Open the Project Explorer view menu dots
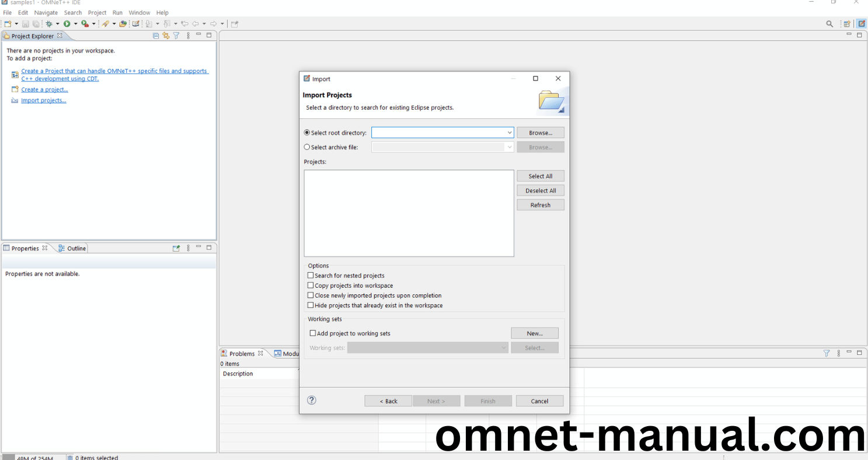Viewport: 868px width, 460px height. click(x=188, y=36)
